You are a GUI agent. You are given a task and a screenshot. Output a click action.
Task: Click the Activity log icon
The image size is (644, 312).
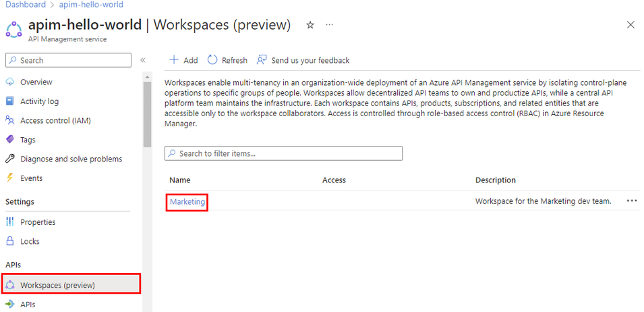(x=10, y=101)
